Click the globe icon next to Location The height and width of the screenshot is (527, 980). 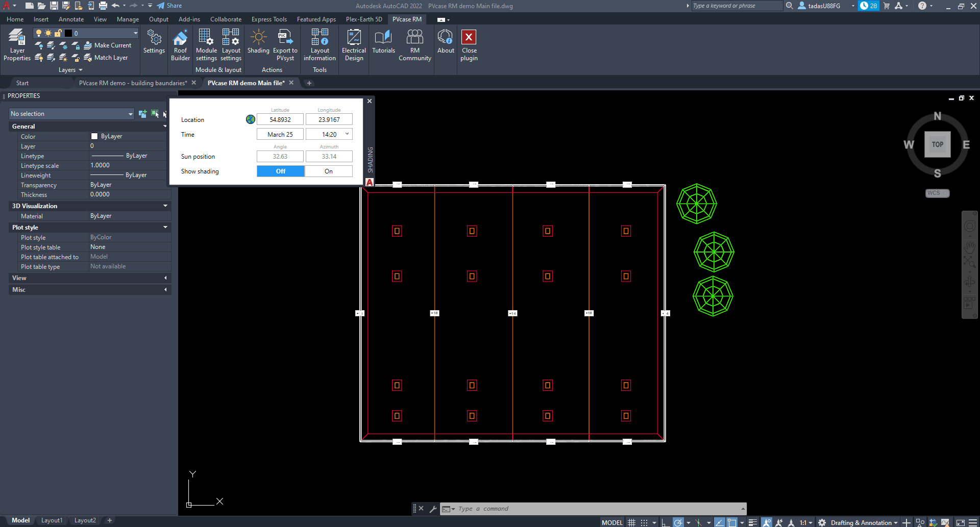point(250,119)
